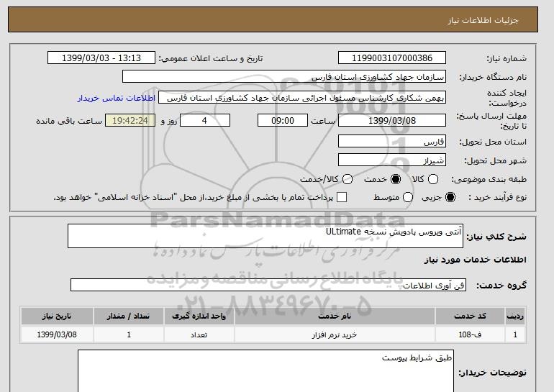The height and width of the screenshot is (392, 554).
Task: Open the اطلاعات تماس خریدار link
Action: click(x=117, y=98)
